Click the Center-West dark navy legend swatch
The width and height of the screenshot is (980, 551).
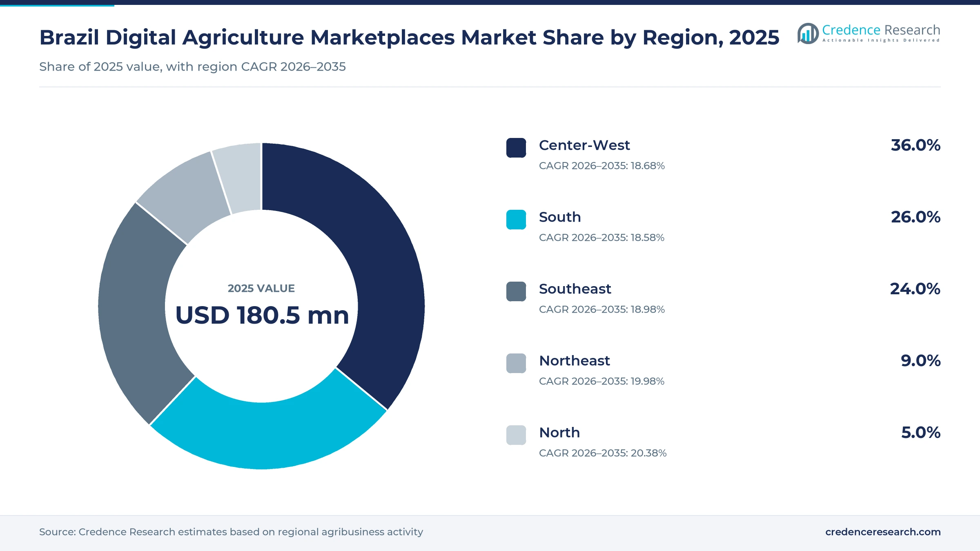click(x=516, y=148)
